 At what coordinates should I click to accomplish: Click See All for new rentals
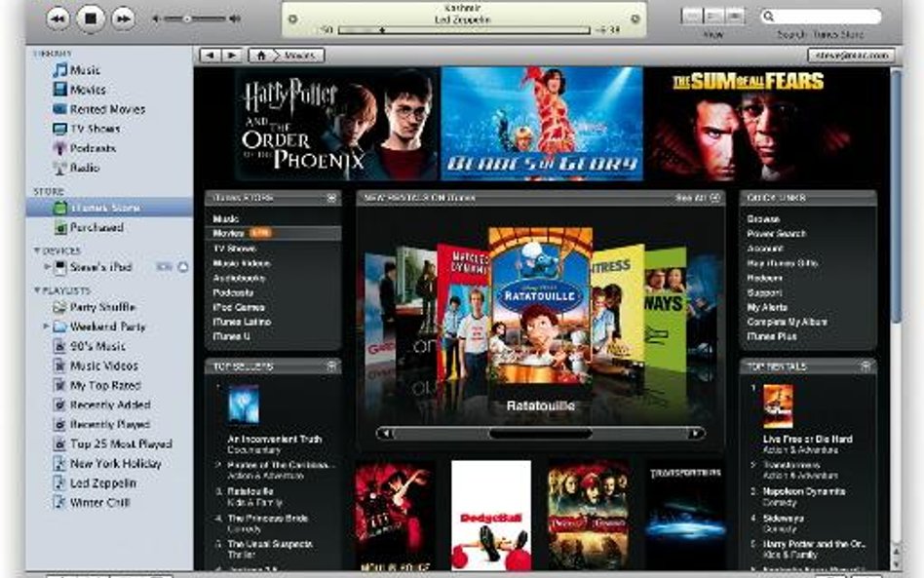click(698, 198)
